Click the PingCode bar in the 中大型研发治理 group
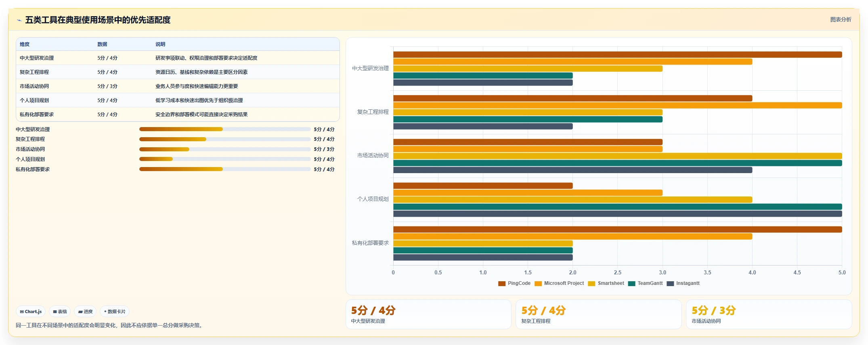The image size is (868, 345). (618, 54)
